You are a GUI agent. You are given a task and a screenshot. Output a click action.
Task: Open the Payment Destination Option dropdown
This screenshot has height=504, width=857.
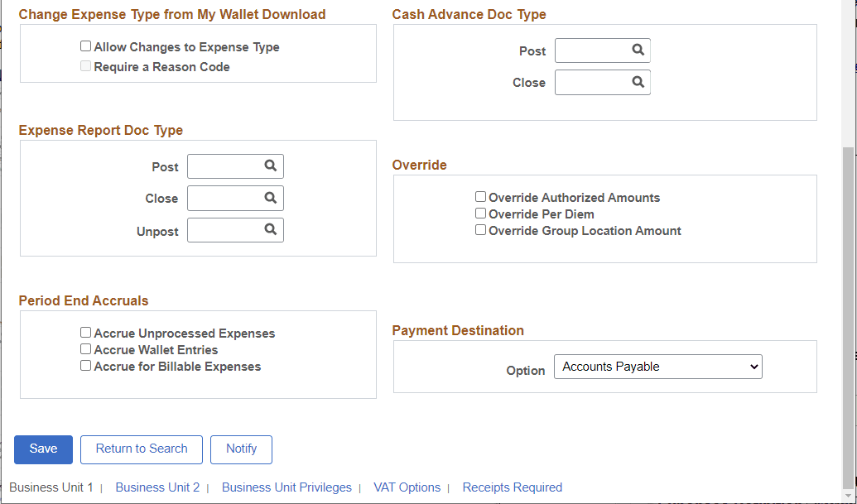tap(657, 366)
